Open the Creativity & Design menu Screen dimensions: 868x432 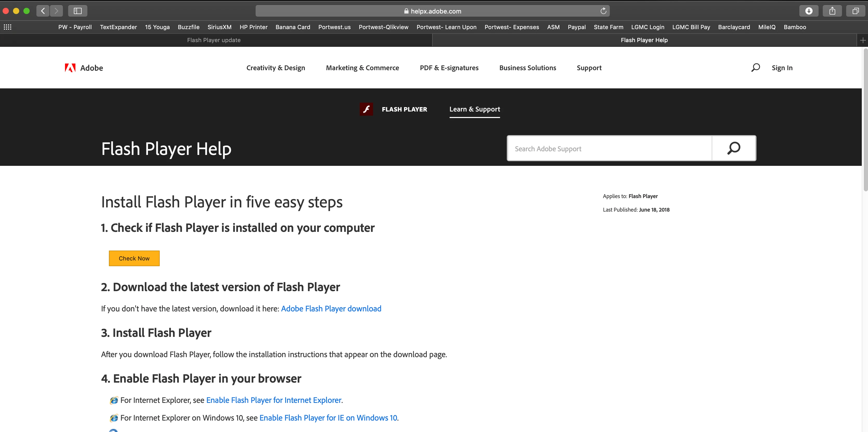[x=275, y=68]
